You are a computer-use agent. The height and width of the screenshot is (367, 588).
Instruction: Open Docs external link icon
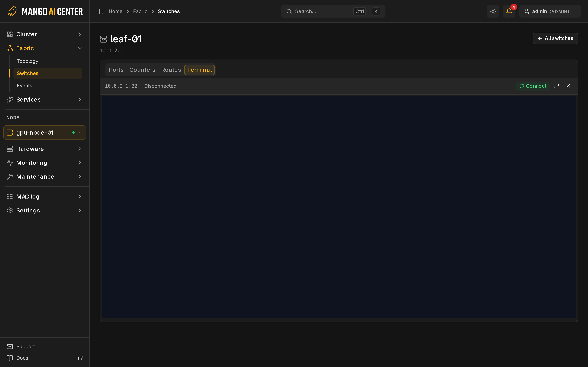coord(80,358)
